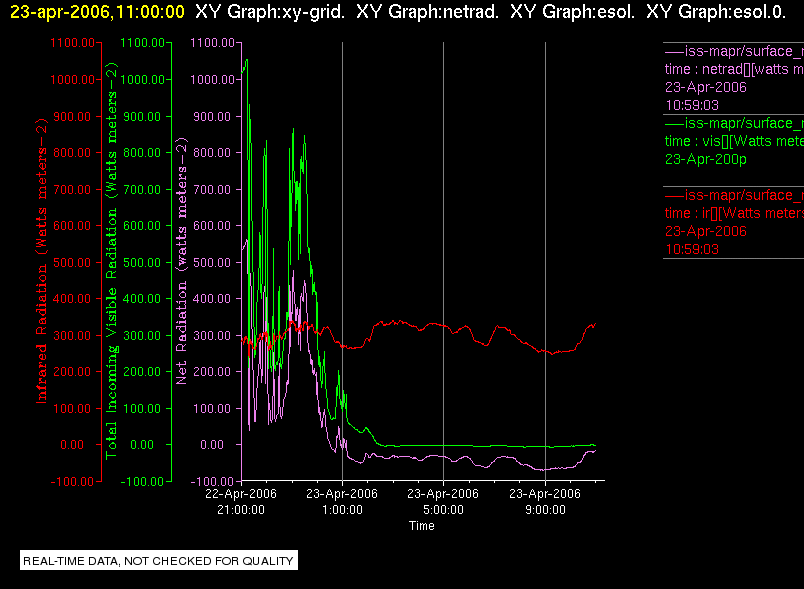Click the magenta 600.00 axis tick label
Viewport: 804px width, 589px height.
[x=212, y=226]
